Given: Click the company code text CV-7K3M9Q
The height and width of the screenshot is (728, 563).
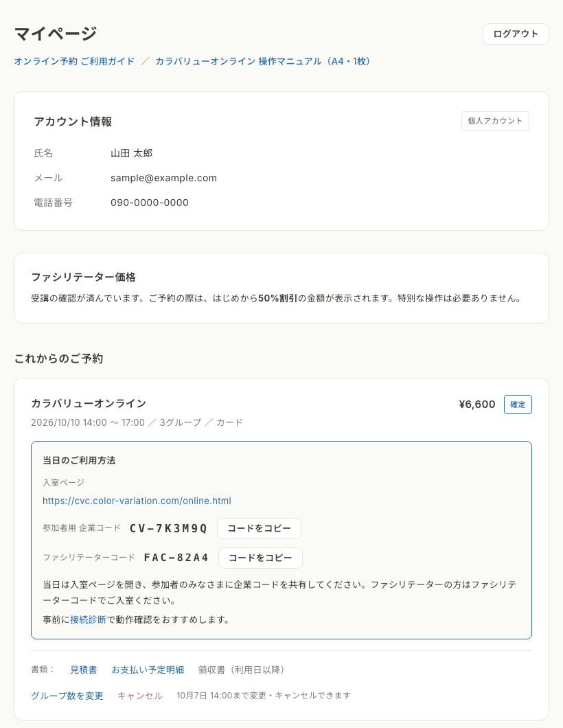Looking at the screenshot, I should pos(168,528).
